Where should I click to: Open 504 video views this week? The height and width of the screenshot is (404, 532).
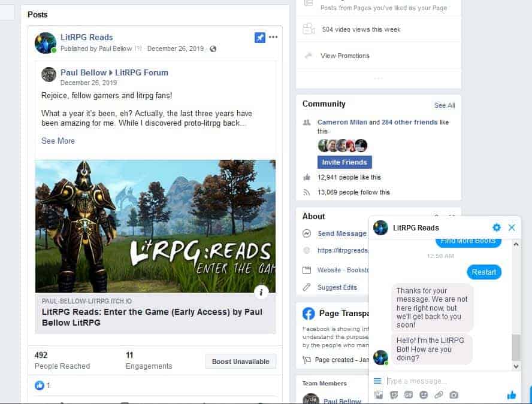click(361, 29)
